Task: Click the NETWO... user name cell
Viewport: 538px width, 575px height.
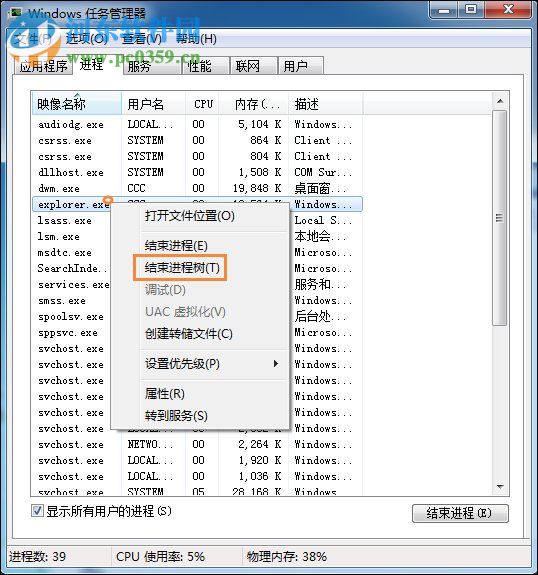Action: tap(150, 445)
